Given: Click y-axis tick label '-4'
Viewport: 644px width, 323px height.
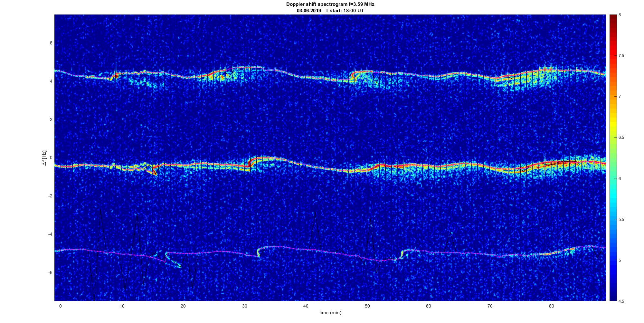Looking at the screenshot, I should click(51, 234).
